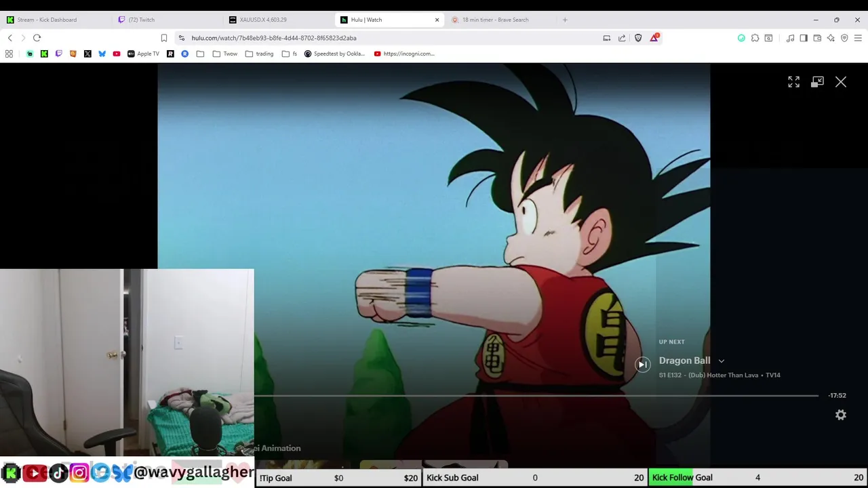Toggle the Hulu mini player icon
This screenshot has height=488, width=868.
(817, 82)
